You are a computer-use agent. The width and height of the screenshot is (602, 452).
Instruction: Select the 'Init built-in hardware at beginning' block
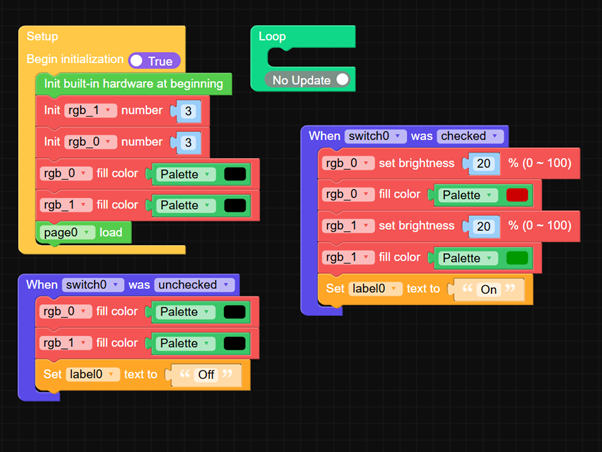pos(133,84)
